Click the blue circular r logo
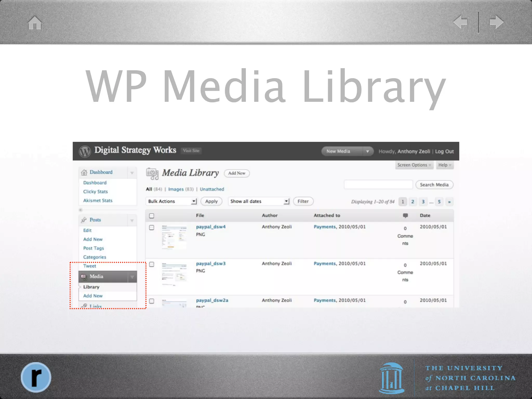Screen dimensions: 532x399 tap(36, 377)
